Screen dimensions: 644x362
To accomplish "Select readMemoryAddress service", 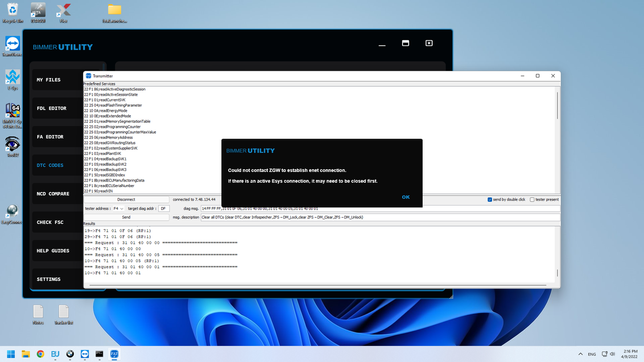I will tap(109, 137).
